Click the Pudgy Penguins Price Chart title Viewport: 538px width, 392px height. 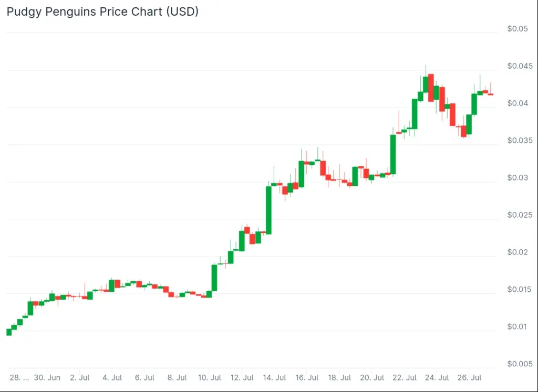tap(102, 12)
